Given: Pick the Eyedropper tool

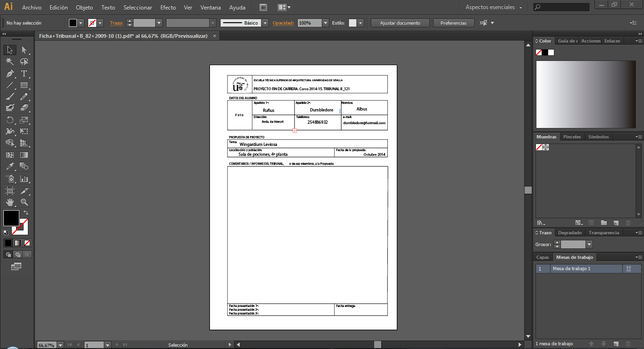Looking at the screenshot, I should (9, 166).
